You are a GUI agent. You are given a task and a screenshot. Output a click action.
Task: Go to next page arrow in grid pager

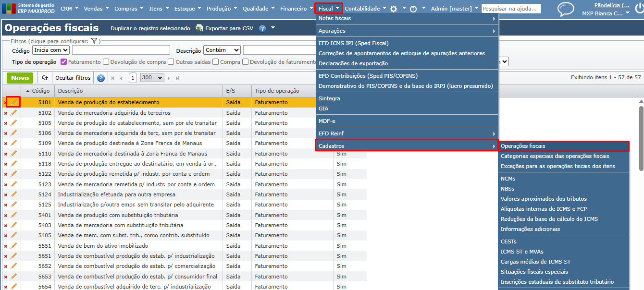[169, 78]
